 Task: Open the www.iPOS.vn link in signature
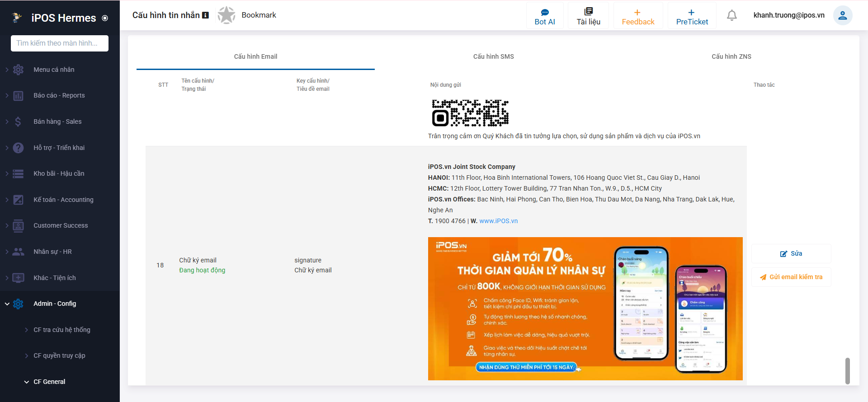coord(499,221)
